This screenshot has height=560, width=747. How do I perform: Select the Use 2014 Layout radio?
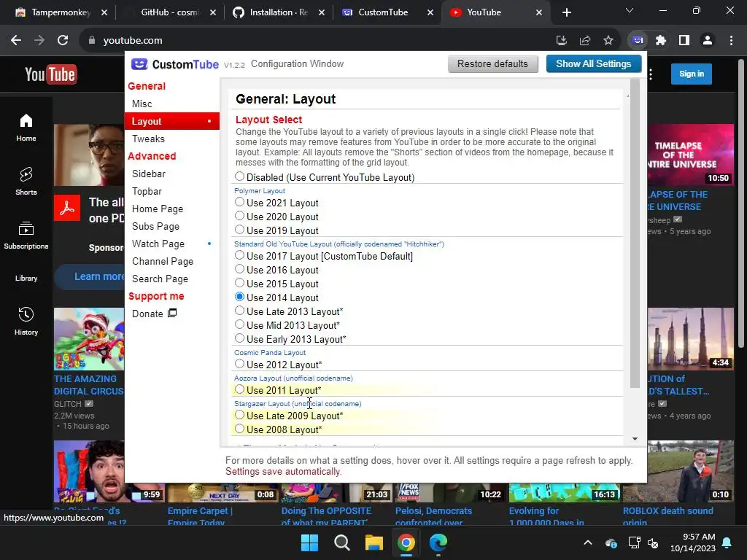(239, 297)
